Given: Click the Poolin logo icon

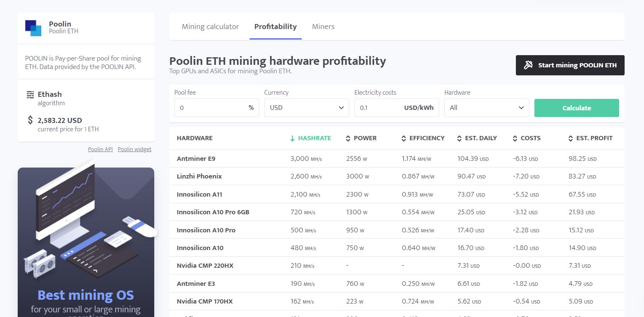Looking at the screenshot, I should 33,28.
